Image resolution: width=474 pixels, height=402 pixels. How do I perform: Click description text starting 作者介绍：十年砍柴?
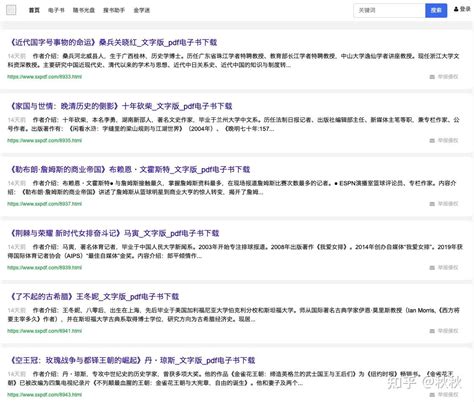[233, 124]
